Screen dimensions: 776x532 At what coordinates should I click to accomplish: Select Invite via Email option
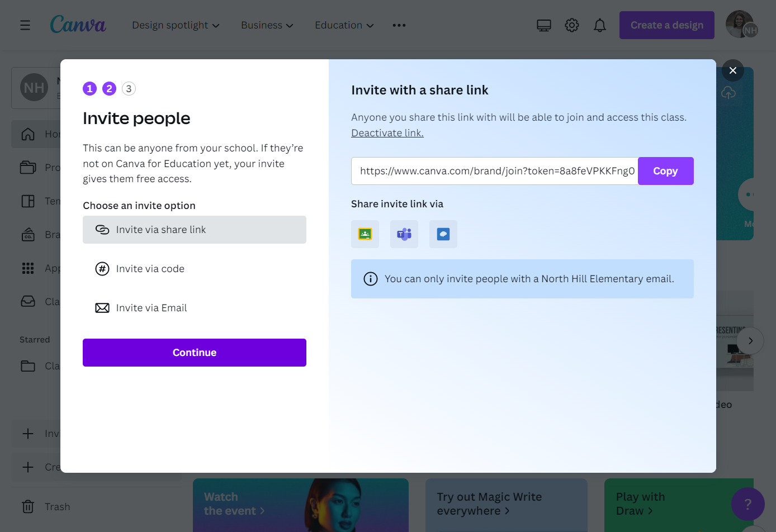click(195, 308)
